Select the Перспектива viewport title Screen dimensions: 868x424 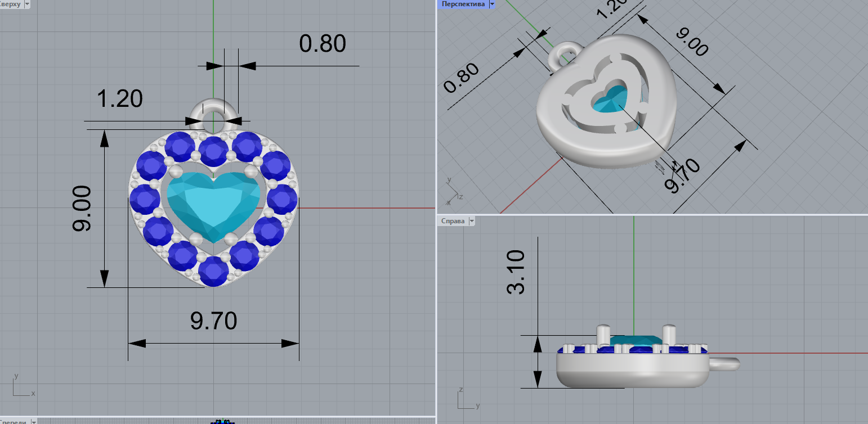(463, 4)
